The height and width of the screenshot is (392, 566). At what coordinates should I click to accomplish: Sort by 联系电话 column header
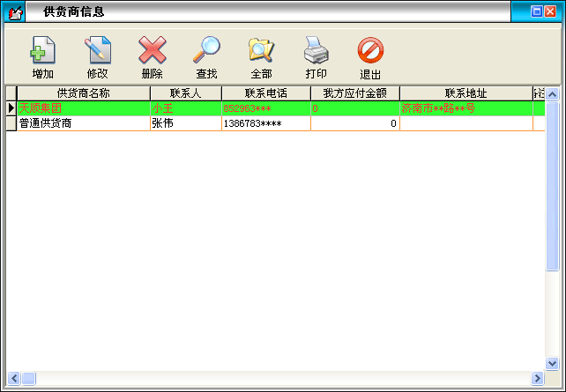[x=265, y=93]
